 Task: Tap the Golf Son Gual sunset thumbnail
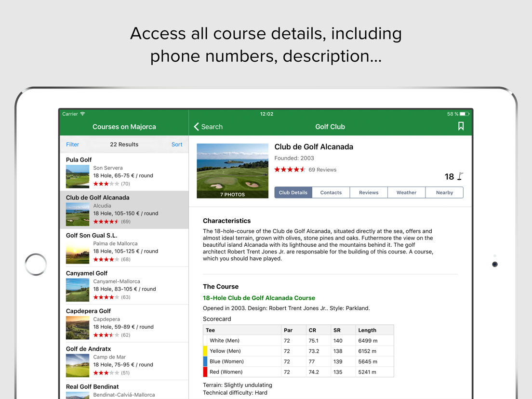point(78,252)
